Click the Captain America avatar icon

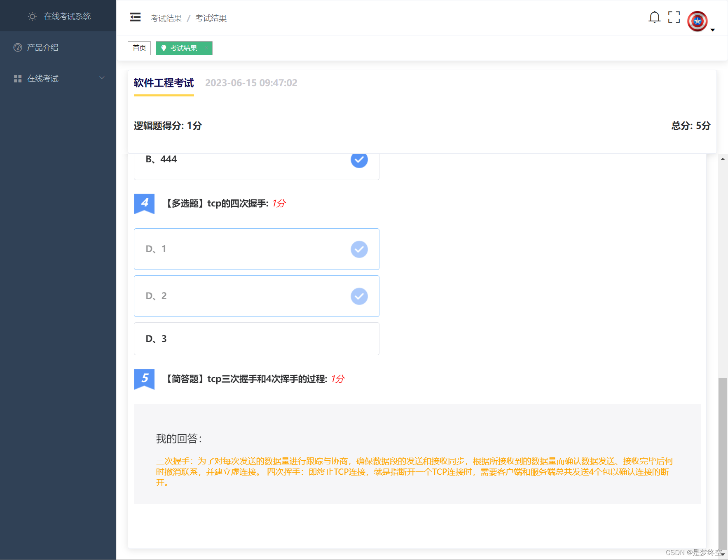[x=697, y=21]
